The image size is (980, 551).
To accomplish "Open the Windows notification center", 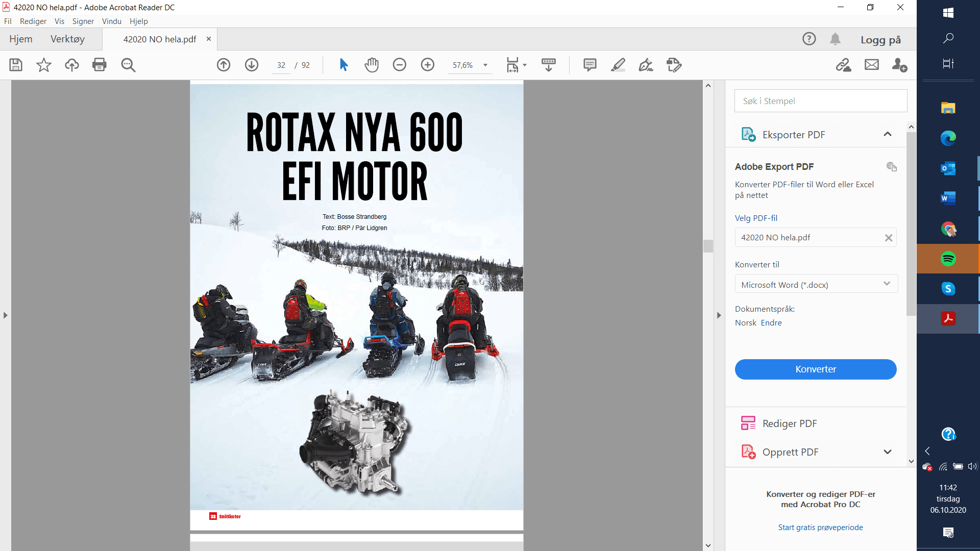I will pyautogui.click(x=948, y=533).
